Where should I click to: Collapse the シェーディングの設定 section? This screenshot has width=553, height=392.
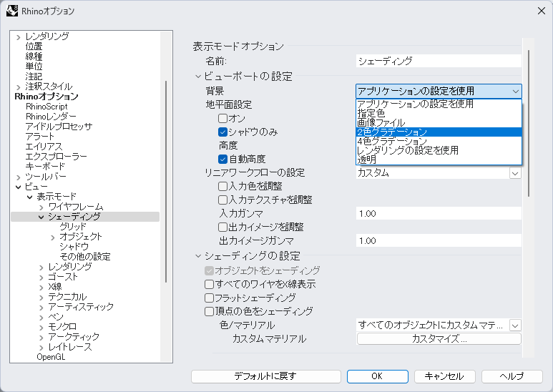(198, 256)
